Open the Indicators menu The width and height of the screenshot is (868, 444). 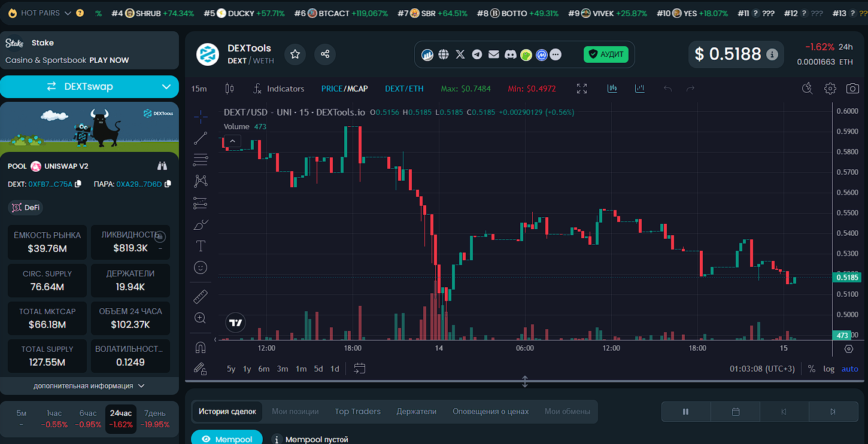(278, 89)
